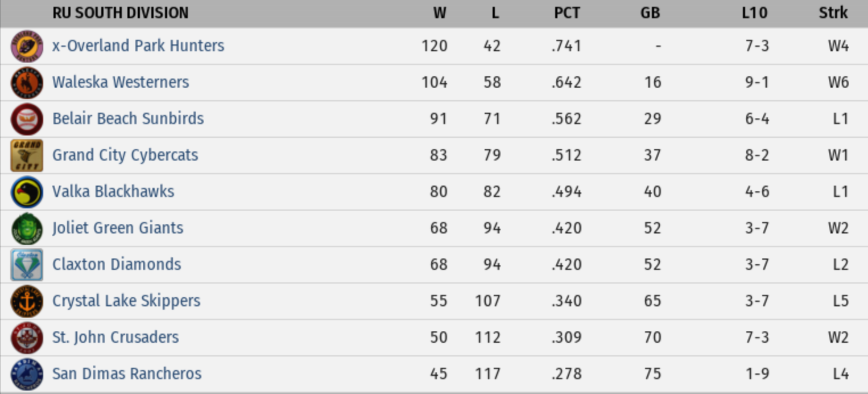Open the Claxton Diamonds team link
This screenshot has width=868, height=394.
pyautogui.click(x=117, y=264)
